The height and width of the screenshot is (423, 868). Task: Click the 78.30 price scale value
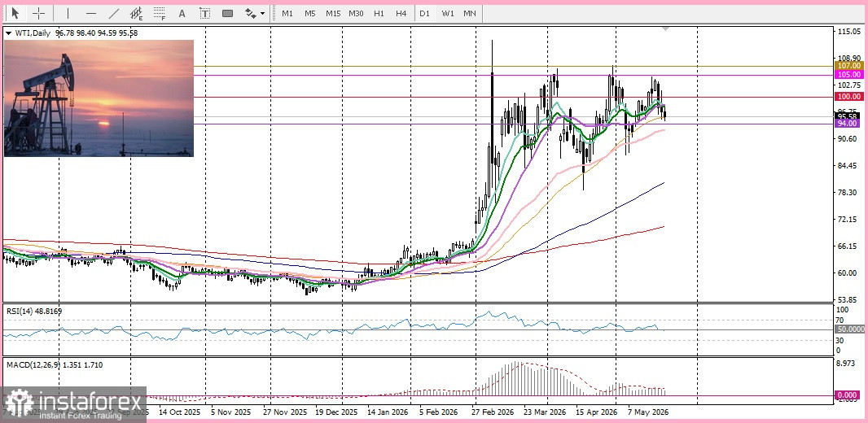click(848, 193)
